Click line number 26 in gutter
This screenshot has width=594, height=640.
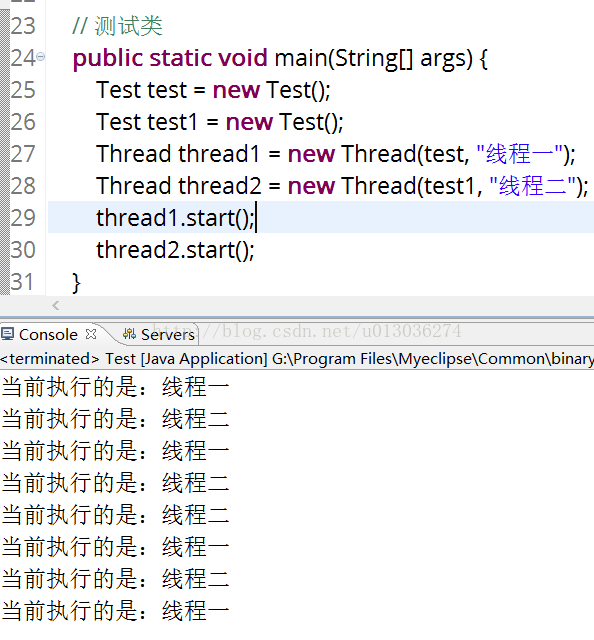pyautogui.click(x=23, y=122)
